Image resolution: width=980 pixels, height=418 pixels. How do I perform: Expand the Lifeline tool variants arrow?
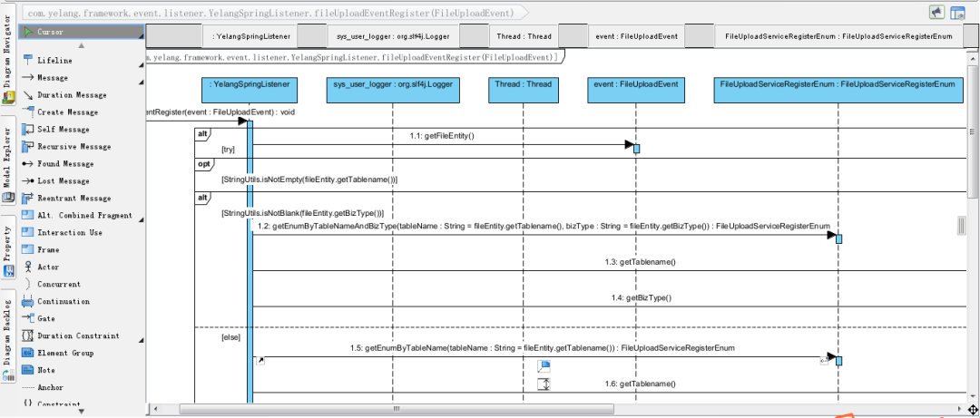coord(142,64)
